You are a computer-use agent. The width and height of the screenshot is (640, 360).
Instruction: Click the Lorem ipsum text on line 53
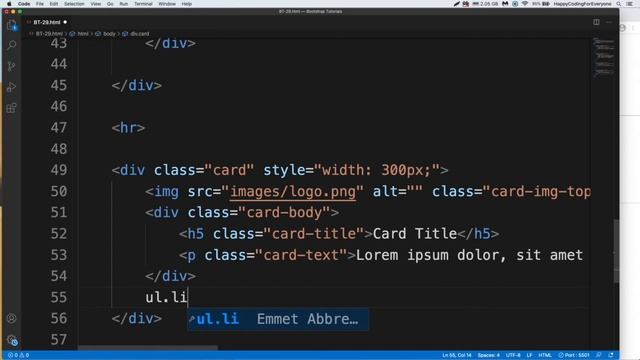tap(469, 255)
